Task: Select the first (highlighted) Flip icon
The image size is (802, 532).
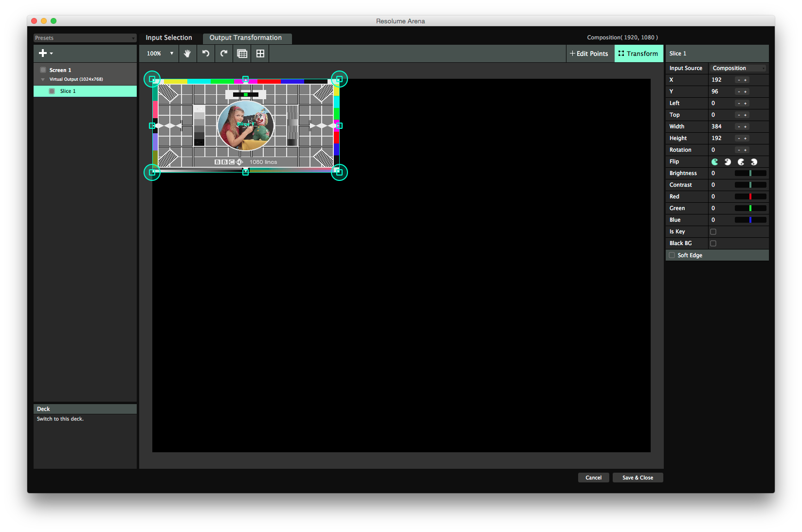Action: 715,162
